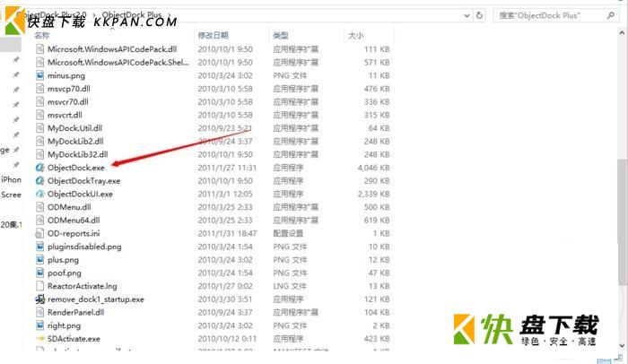This screenshot has height=364, width=628.
Task: Click the ObjectDock.exe application icon
Action: [x=39, y=168]
